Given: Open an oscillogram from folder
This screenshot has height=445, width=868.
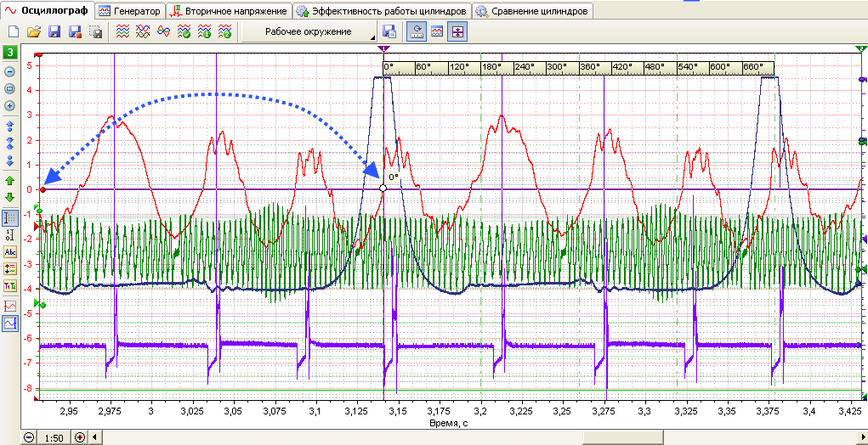Looking at the screenshot, I should [34, 32].
